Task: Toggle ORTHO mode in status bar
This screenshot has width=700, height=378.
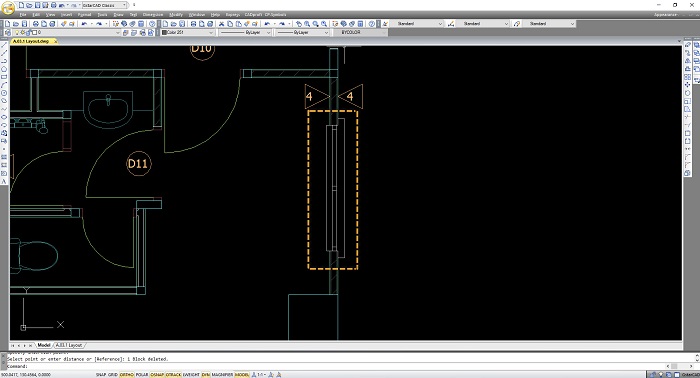Action: pyautogui.click(x=126, y=375)
